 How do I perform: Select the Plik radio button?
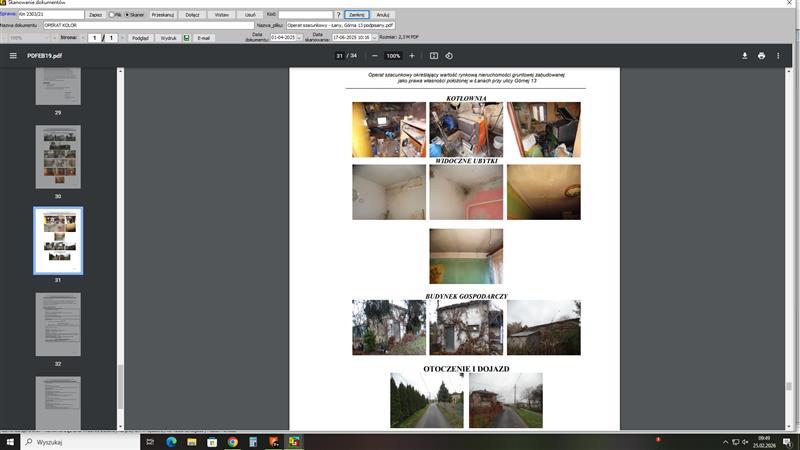coord(112,15)
